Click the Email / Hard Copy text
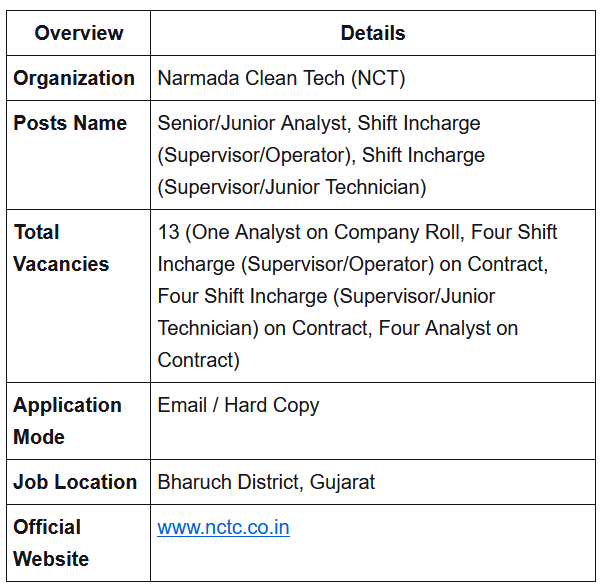The height and width of the screenshot is (587, 601). pos(238,406)
